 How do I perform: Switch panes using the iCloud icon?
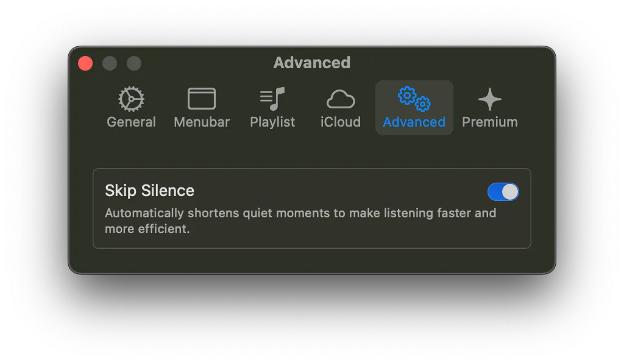(340, 99)
